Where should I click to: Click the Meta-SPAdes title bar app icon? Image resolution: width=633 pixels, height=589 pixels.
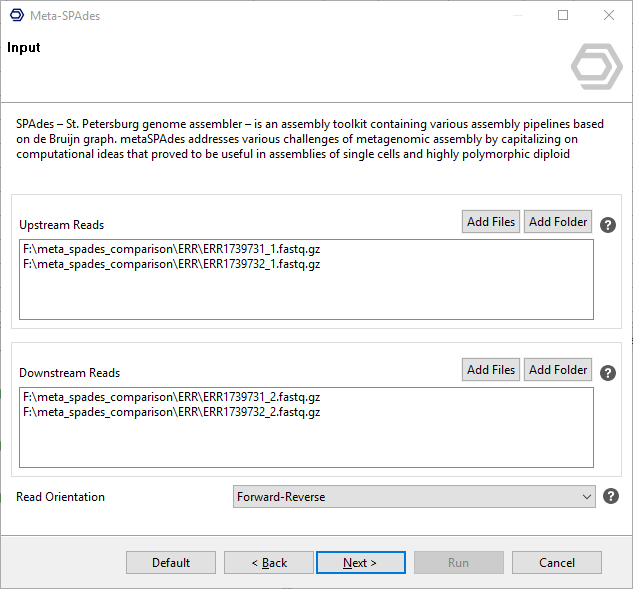click(16, 16)
